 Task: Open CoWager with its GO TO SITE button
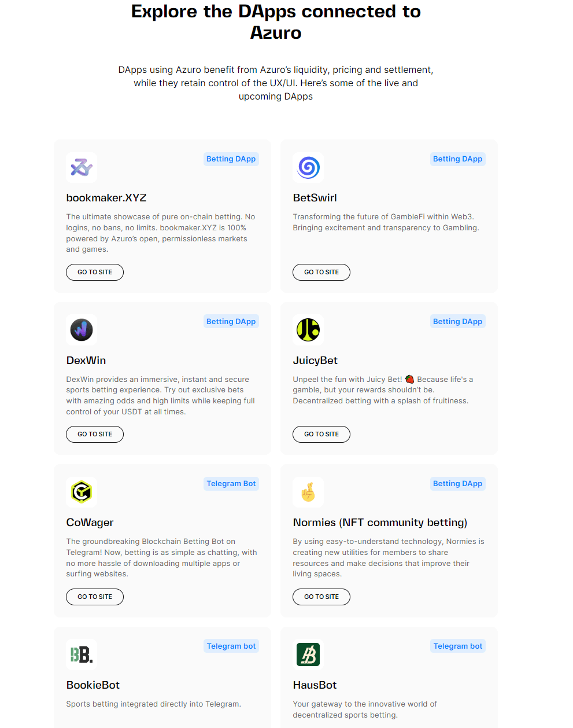(x=95, y=597)
